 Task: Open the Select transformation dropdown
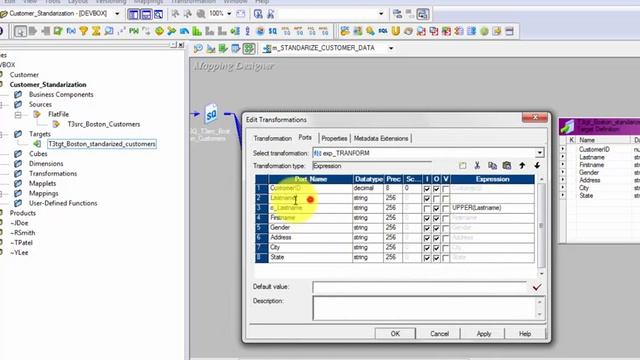(540, 153)
